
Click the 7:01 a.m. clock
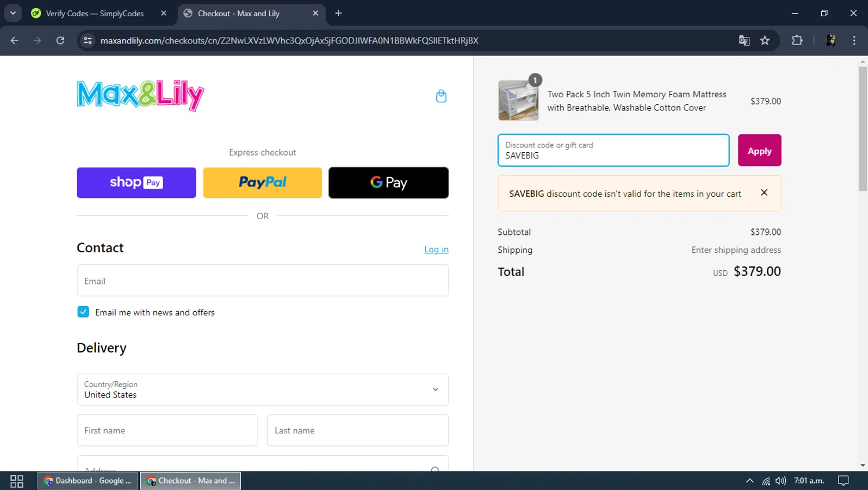pos(809,481)
